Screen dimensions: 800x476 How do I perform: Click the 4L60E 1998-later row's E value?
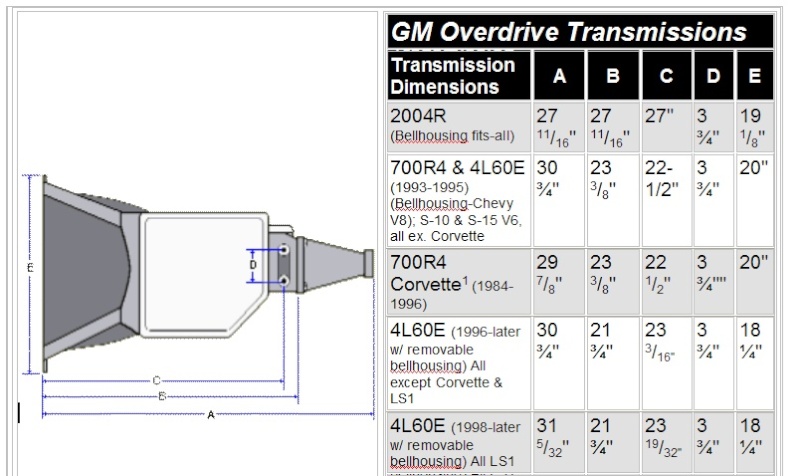point(755,443)
